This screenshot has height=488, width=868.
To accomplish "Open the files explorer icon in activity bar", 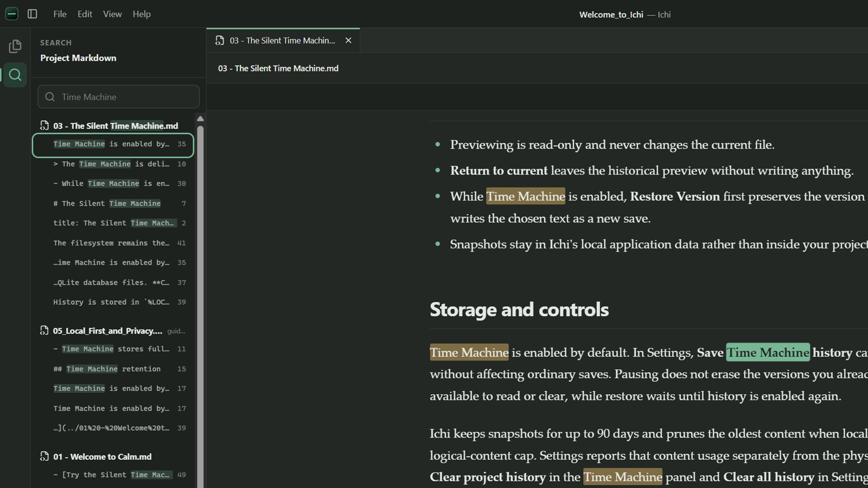I will (x=15, y=46).
